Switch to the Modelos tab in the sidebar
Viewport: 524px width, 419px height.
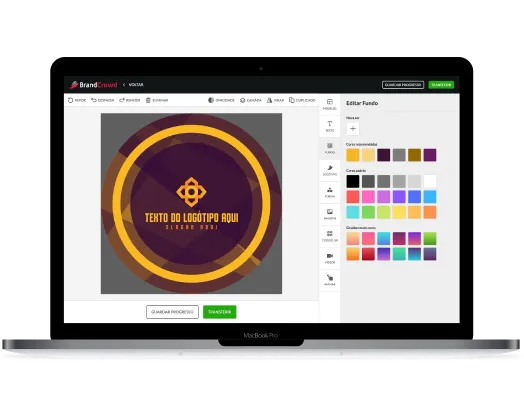330,104
